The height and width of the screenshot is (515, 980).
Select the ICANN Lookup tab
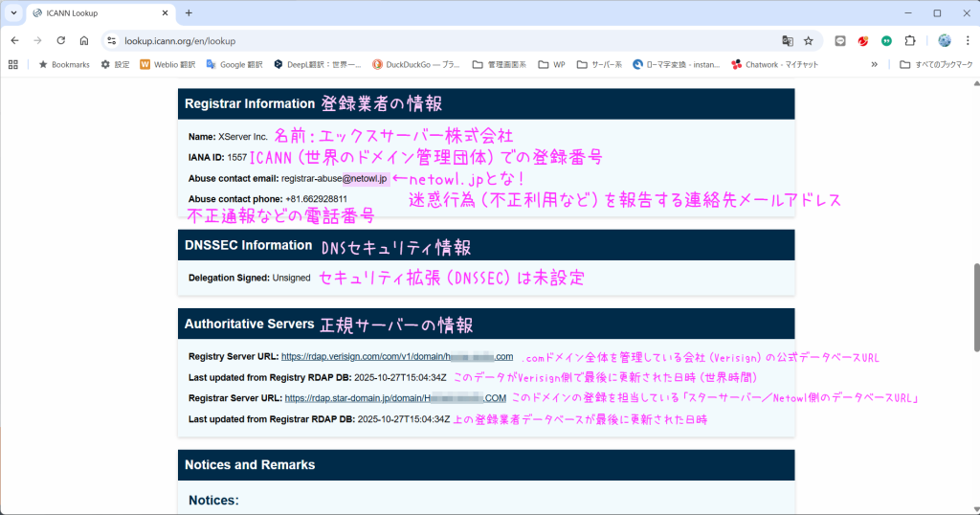click(x=96, y=13)
